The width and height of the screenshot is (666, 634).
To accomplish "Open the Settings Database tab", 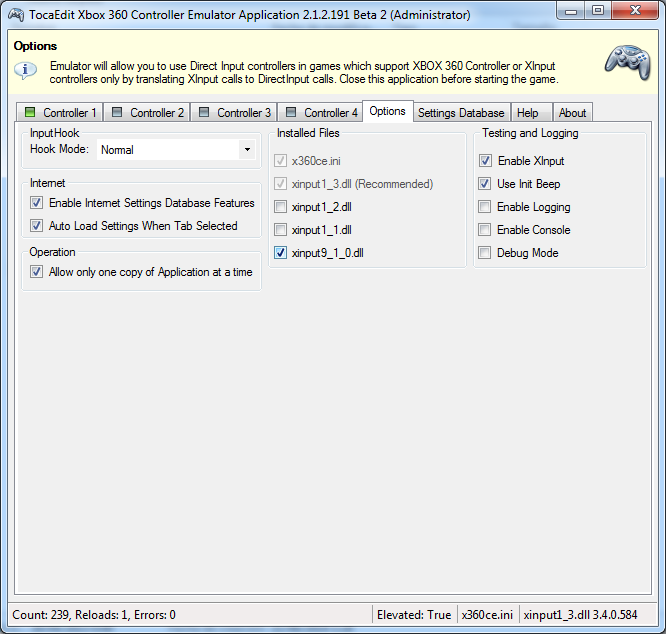I will pos(461,113).
